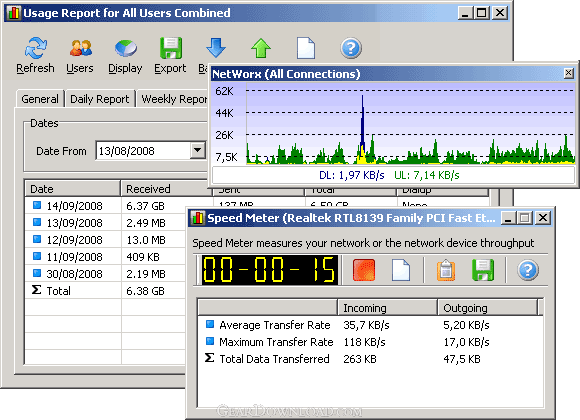Click the sigma icon in the Total row
This screenshot has width=580, height=420.
pyautogui.click(x=37, y=290)
